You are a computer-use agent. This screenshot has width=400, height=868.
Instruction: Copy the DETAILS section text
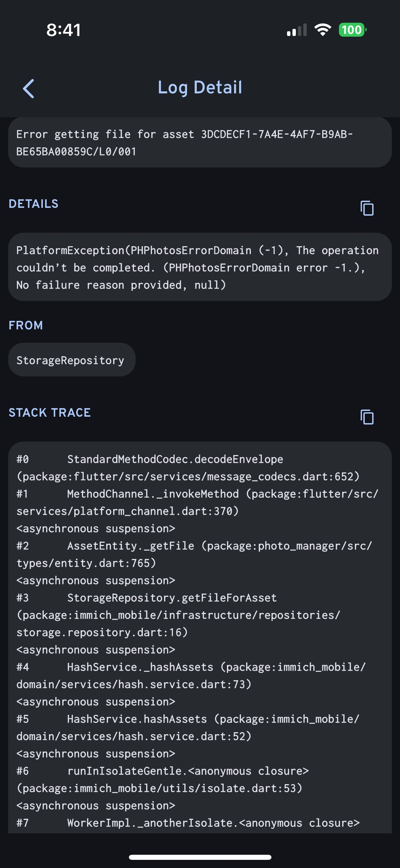tap(367, 208)
